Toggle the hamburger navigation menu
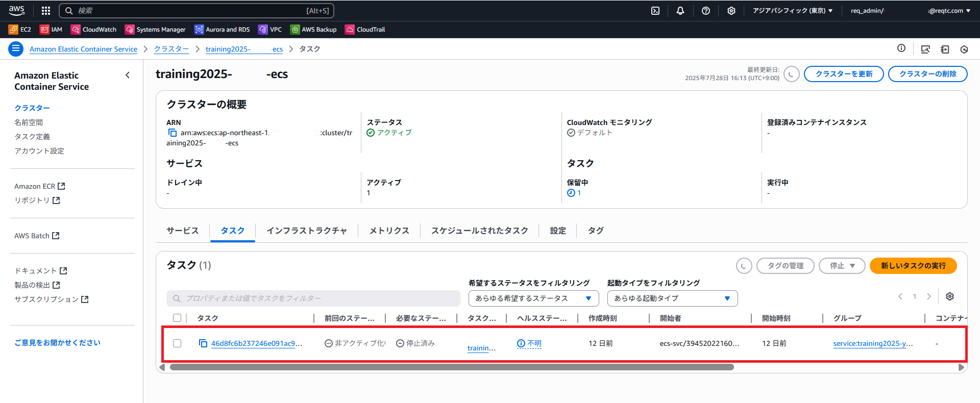The width and height of the screenshot is (980, 403). 16,49
